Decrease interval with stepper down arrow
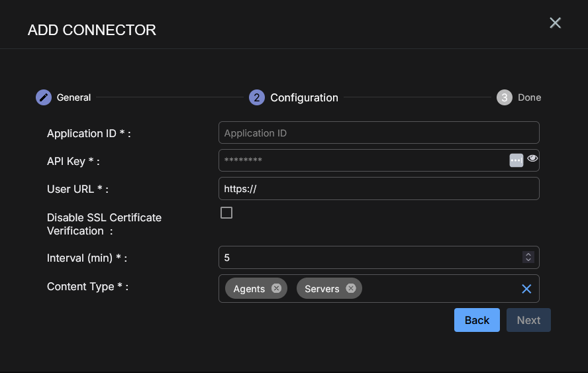This screenshot has width=588, height=373. click(528, 260)
